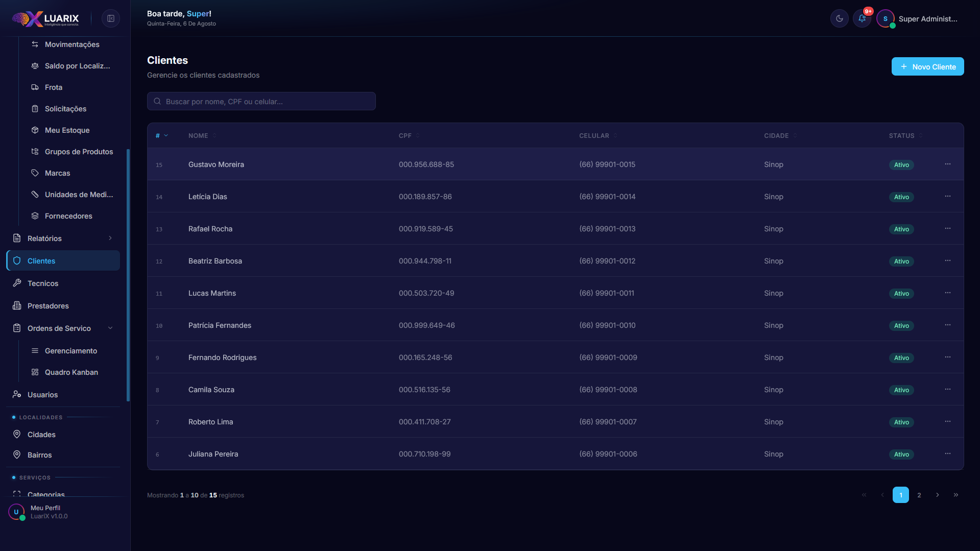The height and width of the screenshot is (551, 980).
Task: Click the sidebar vertical scrollbar
Action: tap(128, 275)
